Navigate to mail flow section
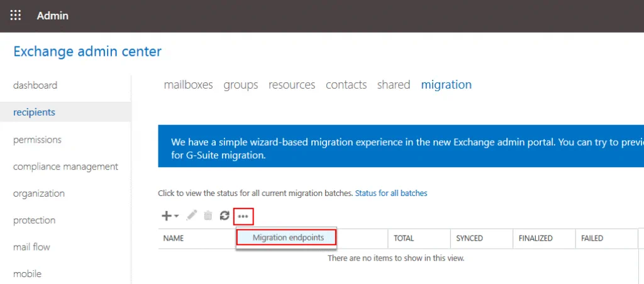The width and height of the screenshot is (644, 284). [31, 247]
